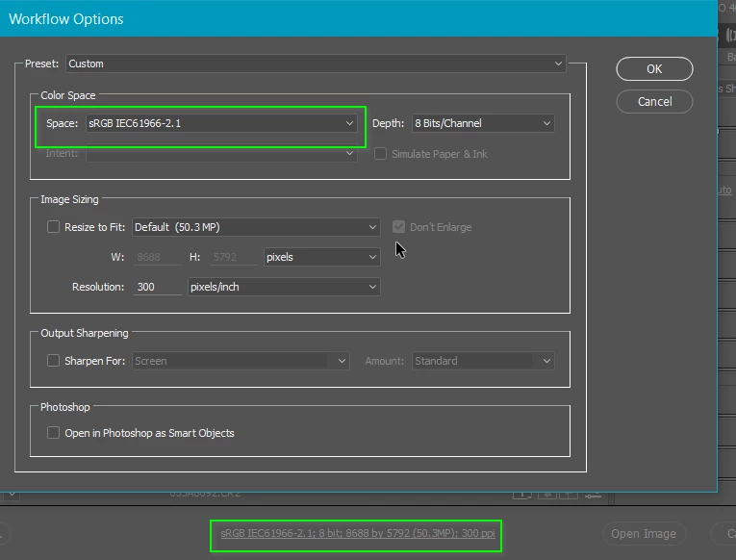Open the Sharpen For Screen dropdown
The width and height of the screenshot is (736, 560).
click(x=241, y=361)
